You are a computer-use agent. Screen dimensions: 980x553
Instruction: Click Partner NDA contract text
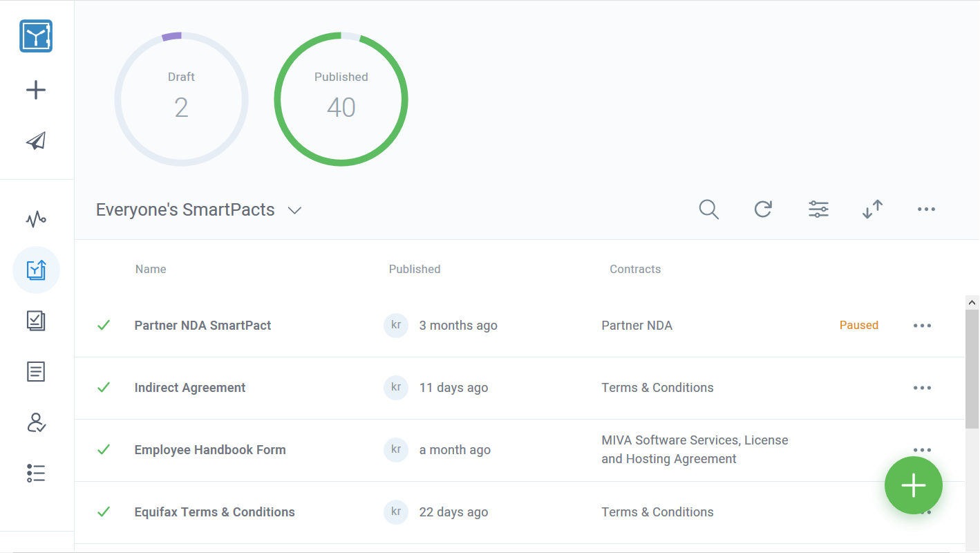pos(637,326)
